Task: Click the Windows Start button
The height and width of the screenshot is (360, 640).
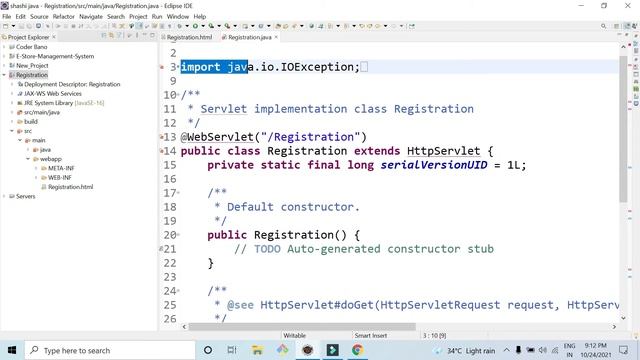Action: click(x=12, y=350)
